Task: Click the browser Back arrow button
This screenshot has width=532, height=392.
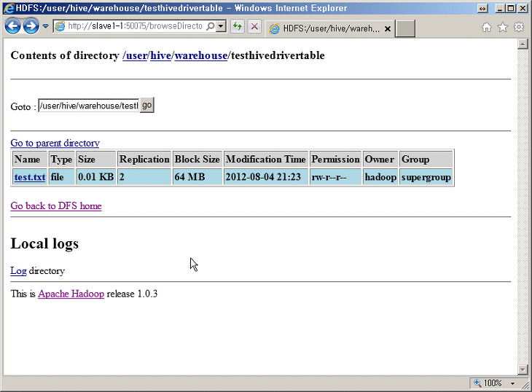Action: click(13, 27)
